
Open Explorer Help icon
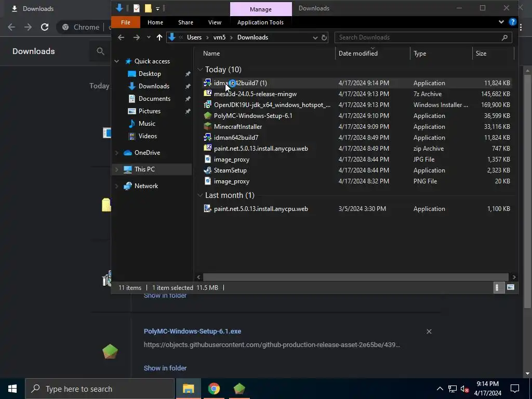coord(513,22)
